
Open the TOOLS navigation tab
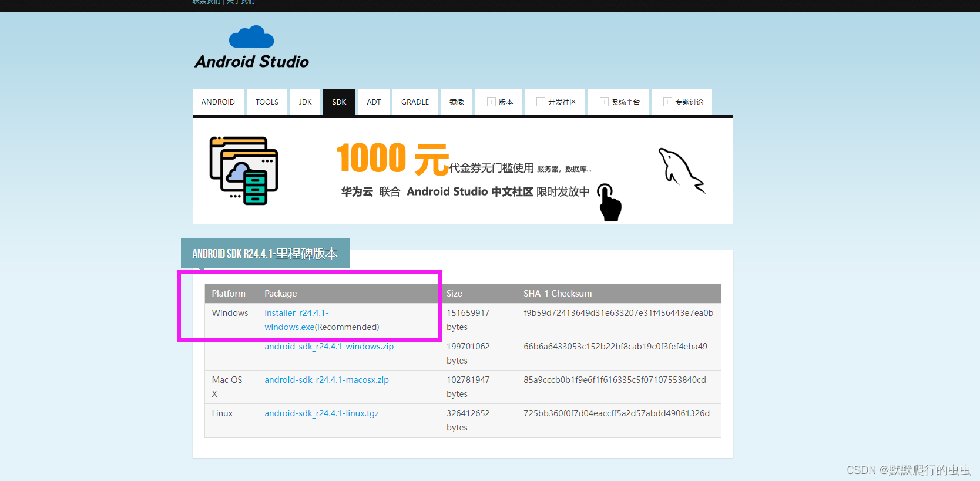pyautogui.click(x=267, y=102)
